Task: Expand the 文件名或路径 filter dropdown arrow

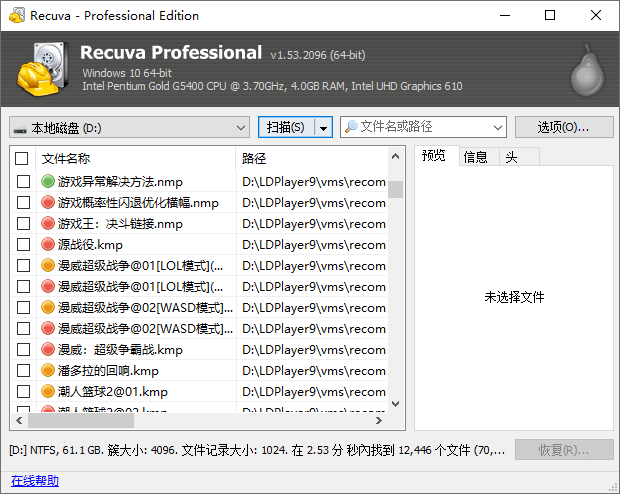Action: pyautogui.click(x=498, y=127)
